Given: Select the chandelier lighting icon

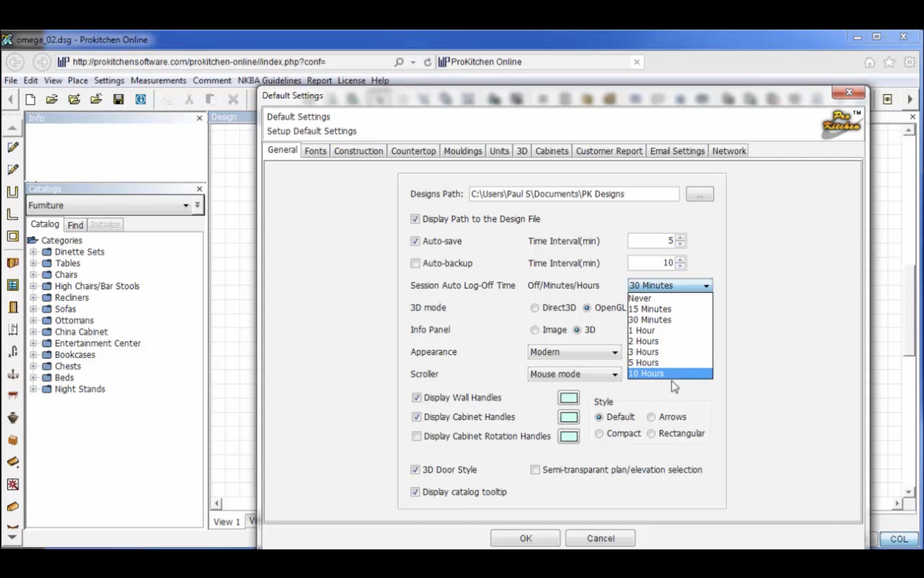Looking at the screenshot, I should pyautogui.click(x=12, y=374).
